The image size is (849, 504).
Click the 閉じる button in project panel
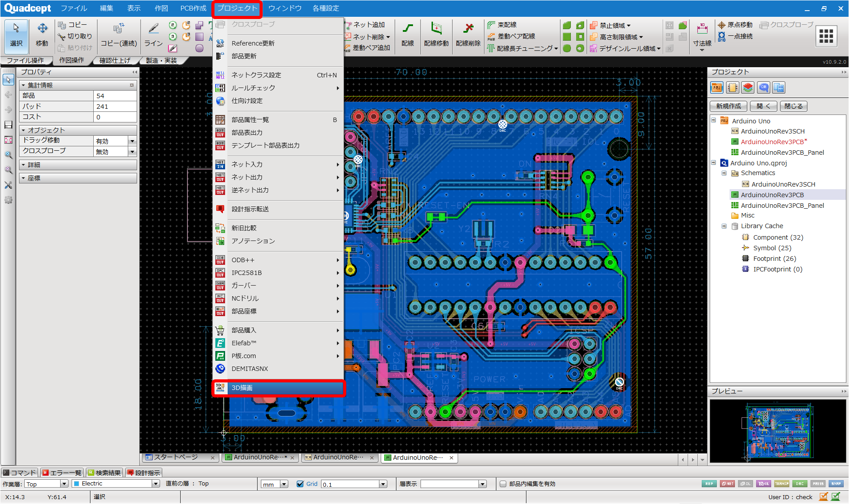(x=793, y=106)
